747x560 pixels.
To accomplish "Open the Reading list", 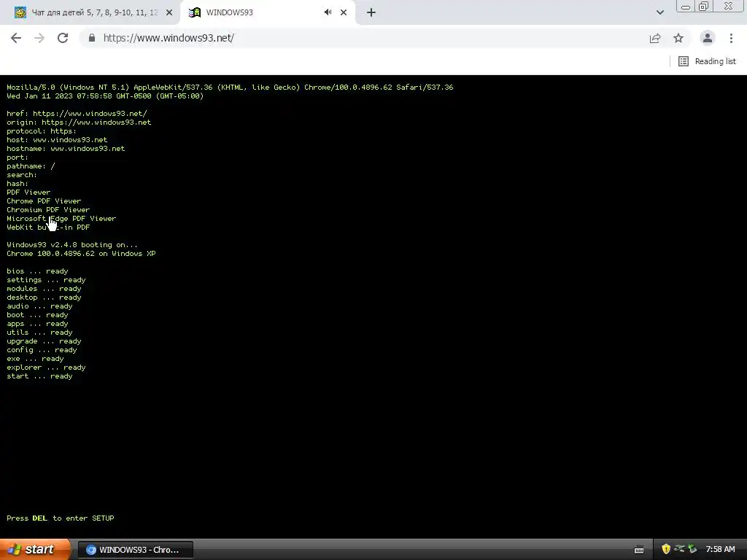I will [x=707, y=61].
